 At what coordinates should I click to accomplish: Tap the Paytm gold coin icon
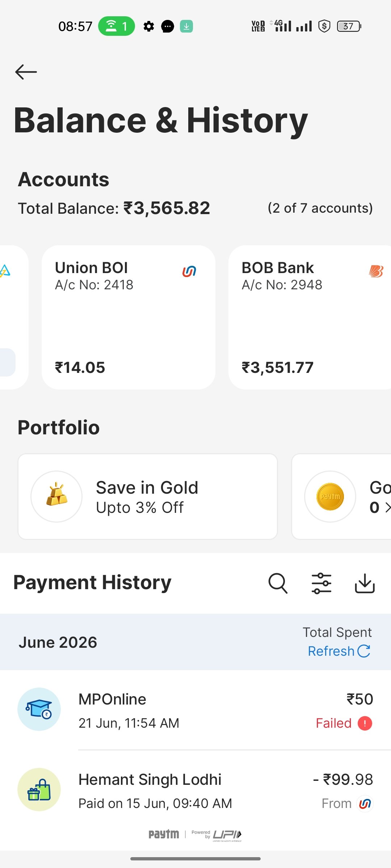click(330, 497)
